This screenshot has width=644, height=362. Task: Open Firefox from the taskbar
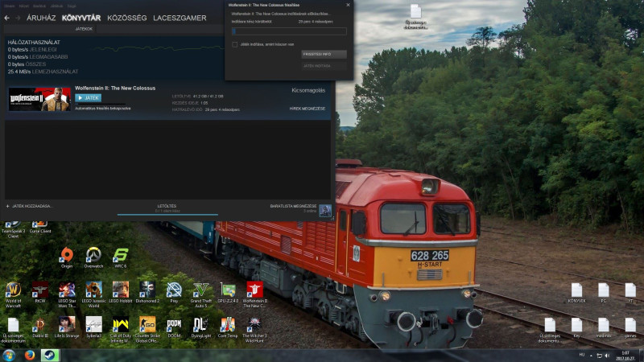coord(30,355)
